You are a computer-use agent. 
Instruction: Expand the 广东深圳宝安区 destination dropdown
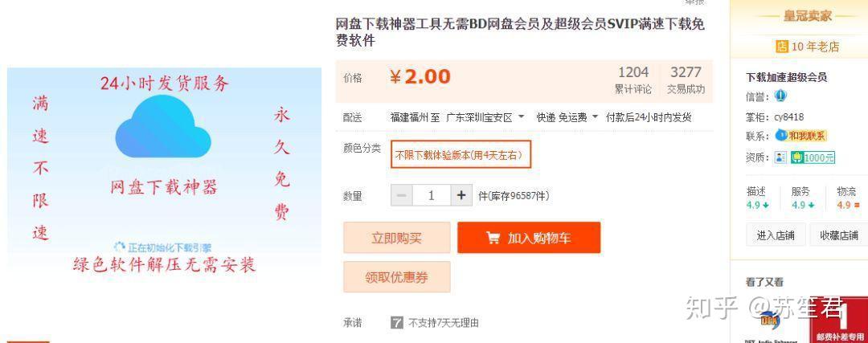click(x=485, y=117)
